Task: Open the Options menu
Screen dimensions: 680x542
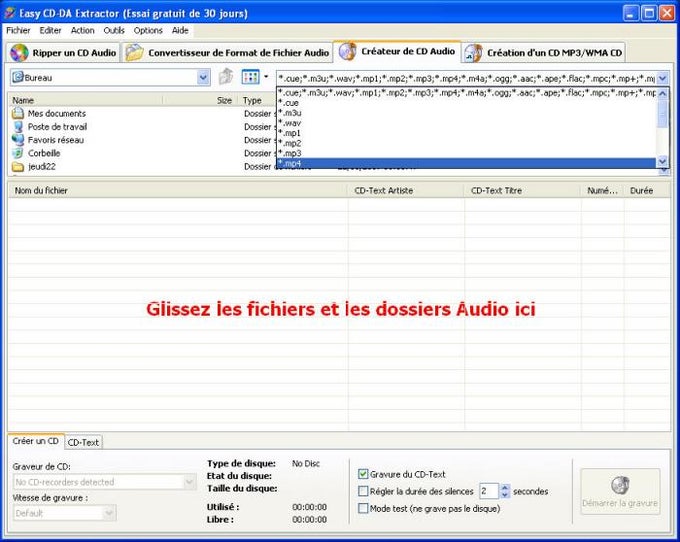Action: coord(148,30)
